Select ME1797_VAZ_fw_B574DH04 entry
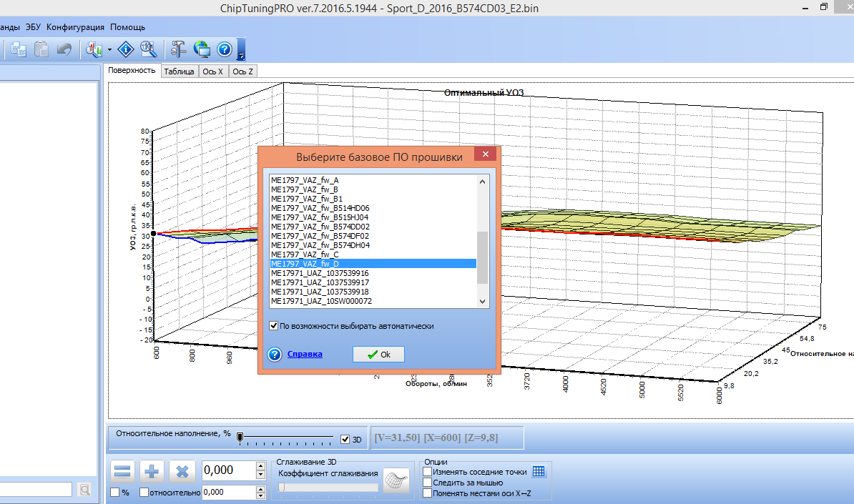The height and width of the screenshot is (504, 854). (x=373, y=245)
